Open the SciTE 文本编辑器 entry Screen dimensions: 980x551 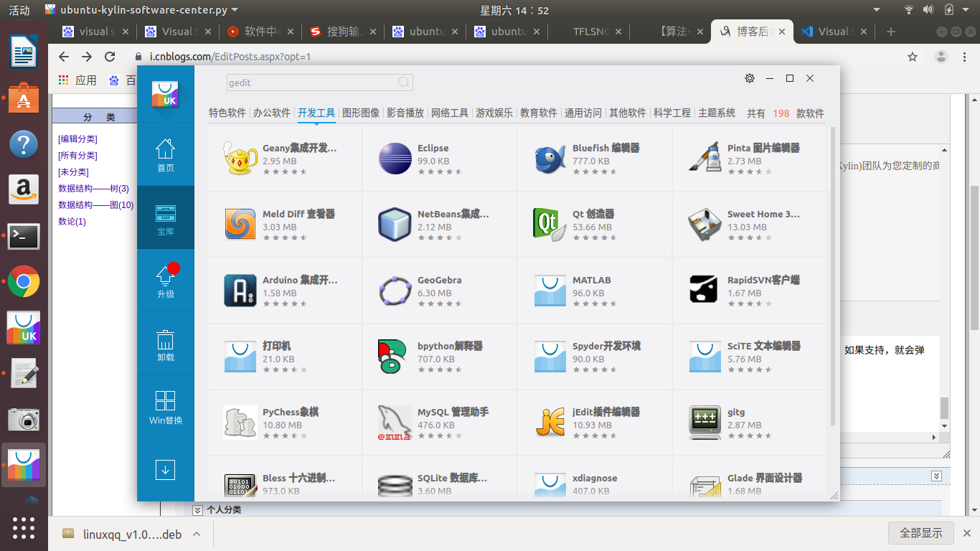pyautogui.click(x=749, y=356)
